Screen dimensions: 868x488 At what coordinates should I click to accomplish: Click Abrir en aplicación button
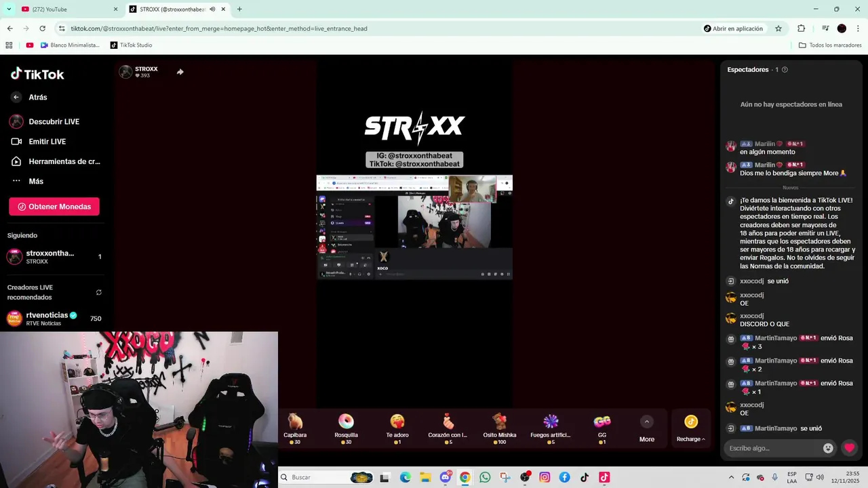[733, 28]
